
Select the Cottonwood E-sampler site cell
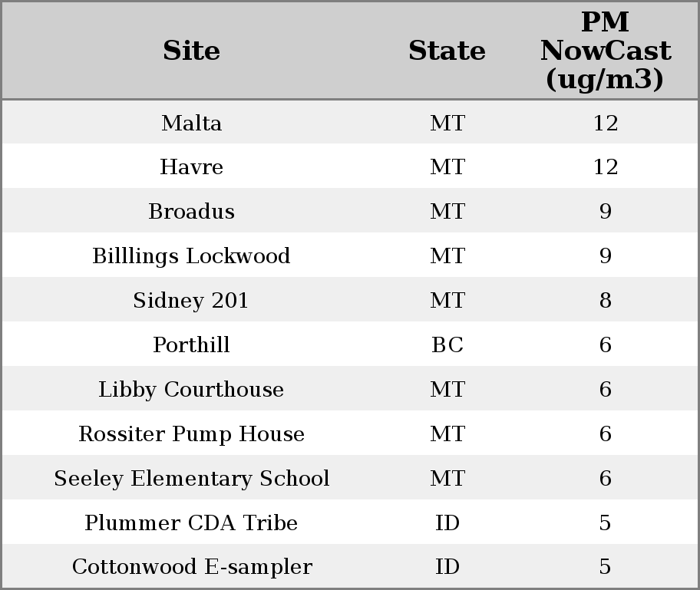191,567
